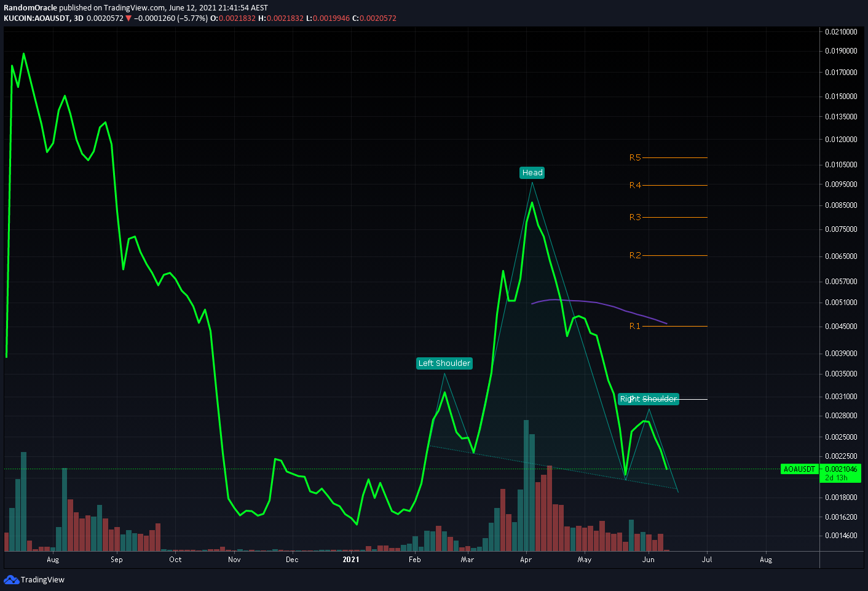Click the 0.0031000 price scale value

click(x=841, y=397)
